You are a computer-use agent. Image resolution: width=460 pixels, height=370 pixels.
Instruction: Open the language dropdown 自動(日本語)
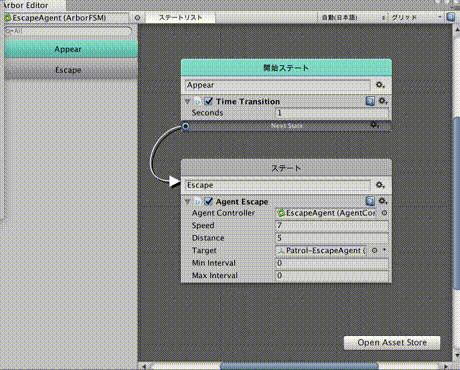click(x=352, y=17)
